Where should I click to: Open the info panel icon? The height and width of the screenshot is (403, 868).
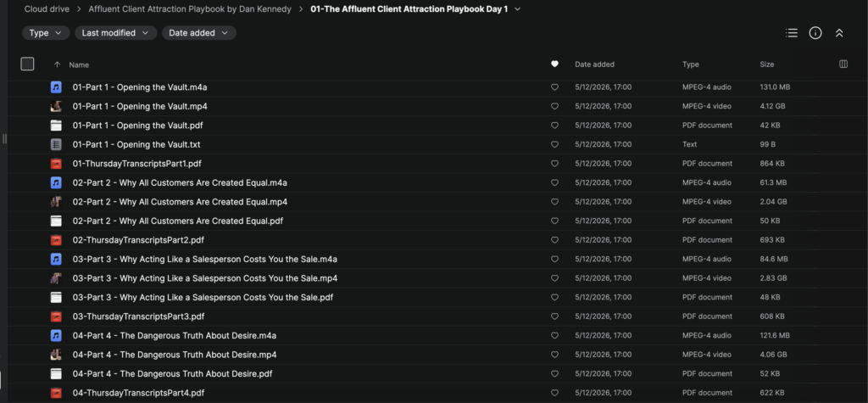pyautogui.click(x=815, y=33)
